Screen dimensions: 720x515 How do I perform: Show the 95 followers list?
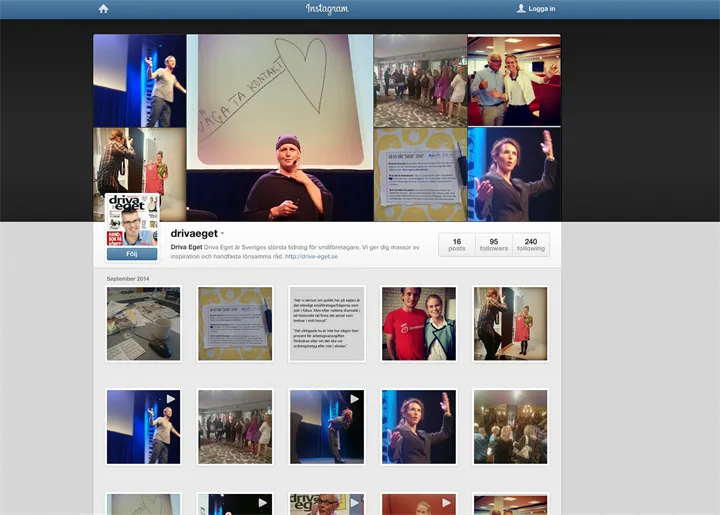(493, 245)
